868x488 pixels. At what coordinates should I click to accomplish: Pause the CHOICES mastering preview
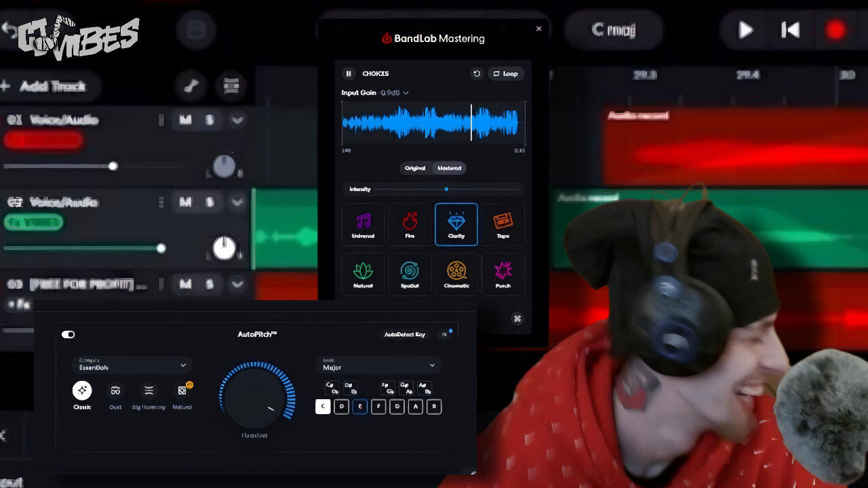[349, 74]
